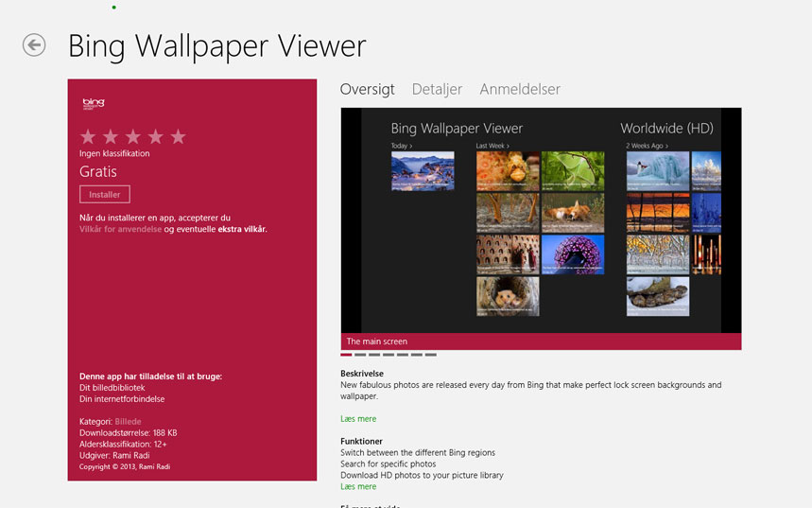Image resolution: width=812 pixels, height=508 pixels.
Task: Open the Detaljer tab
Action: click(437, 89)
